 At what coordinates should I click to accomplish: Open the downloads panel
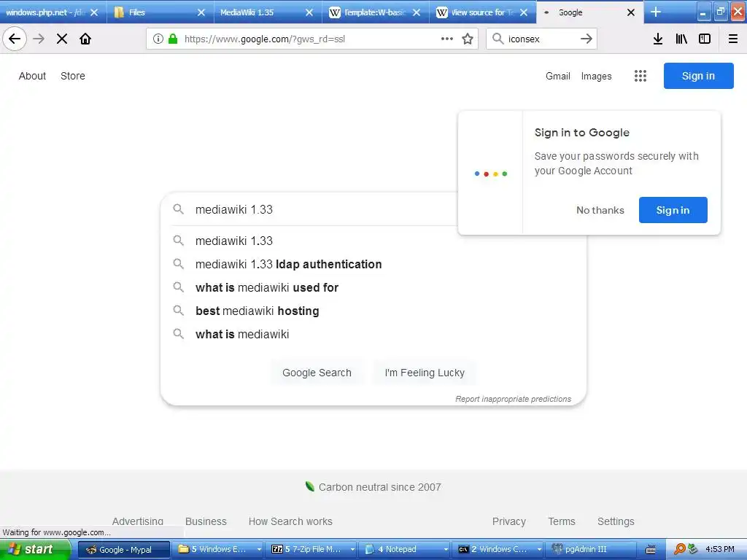pos(658,39)
